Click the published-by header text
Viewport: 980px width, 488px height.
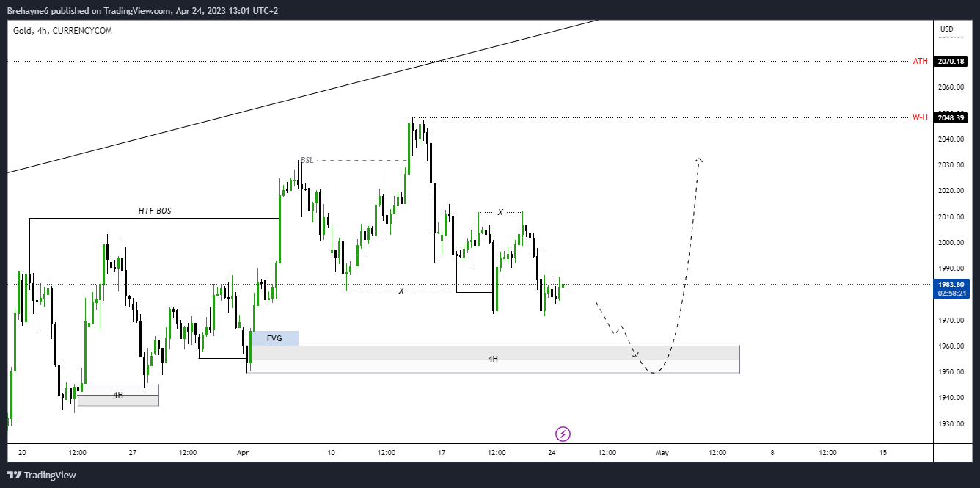(142, 10)
